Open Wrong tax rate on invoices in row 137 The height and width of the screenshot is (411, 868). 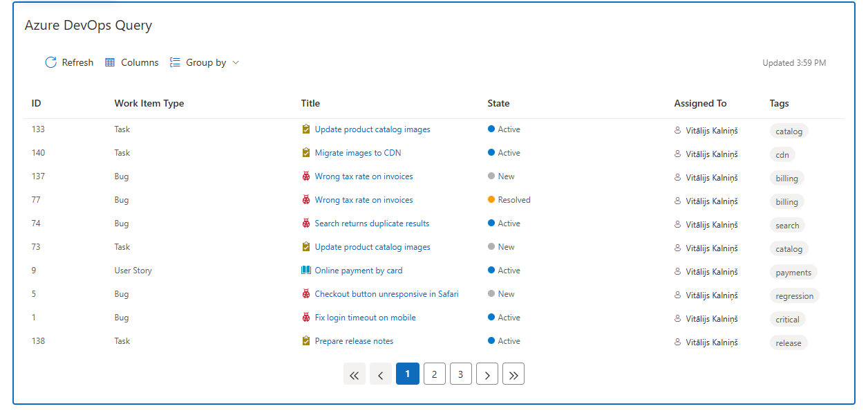[364, 176]
